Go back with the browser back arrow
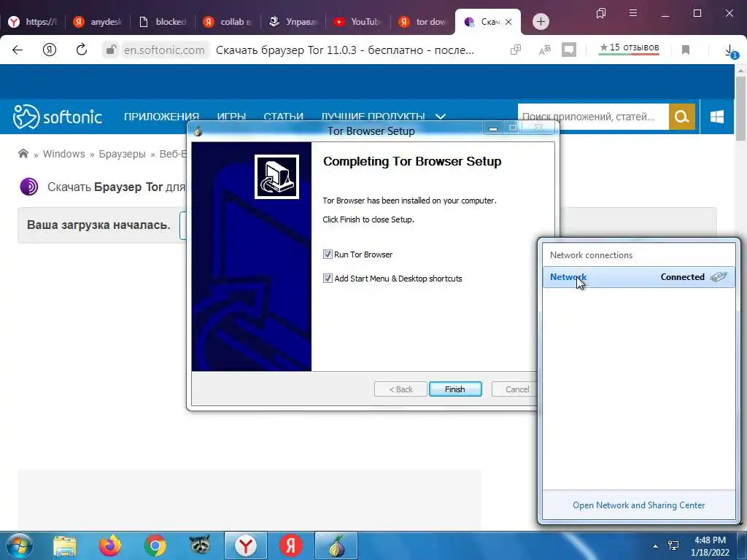 18,50
